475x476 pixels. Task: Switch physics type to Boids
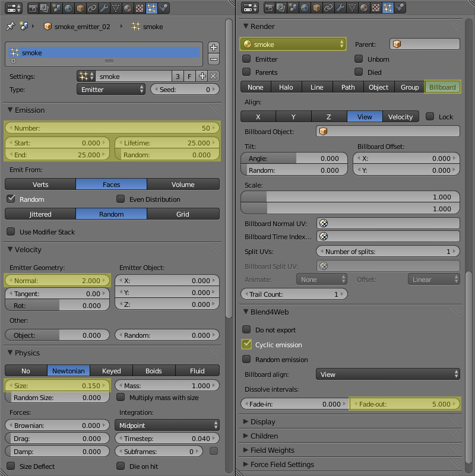coord(154,371)
